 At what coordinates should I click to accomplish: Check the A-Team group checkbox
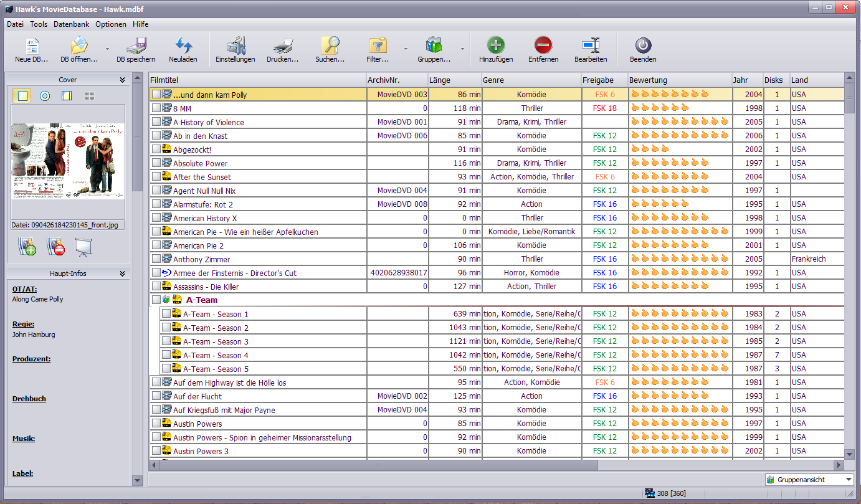click(156, 300)
